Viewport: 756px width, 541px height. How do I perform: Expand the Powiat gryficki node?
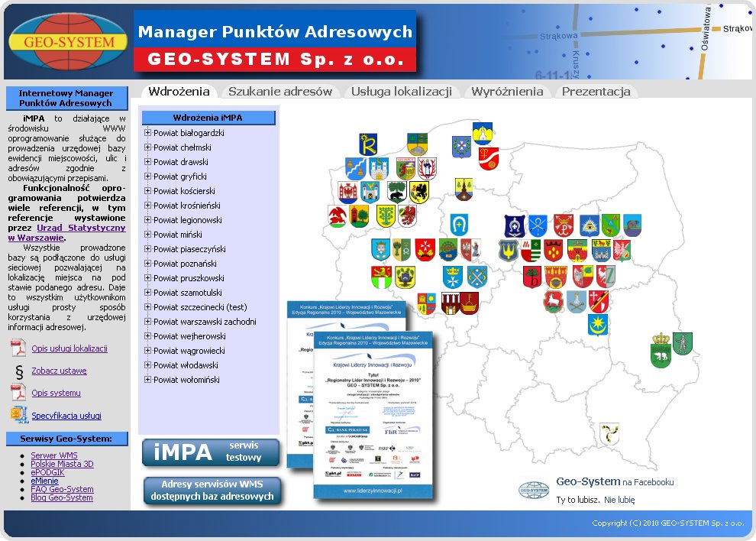coord(148,177)
